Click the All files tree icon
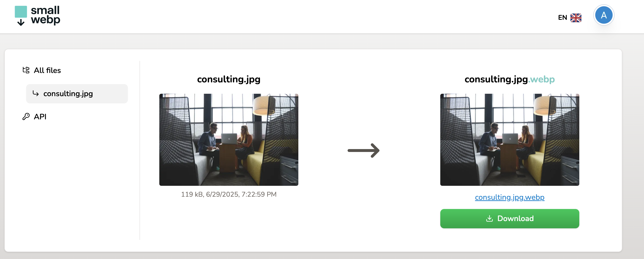644x259 pixels. pyautogui.click(x=26, y=70)
